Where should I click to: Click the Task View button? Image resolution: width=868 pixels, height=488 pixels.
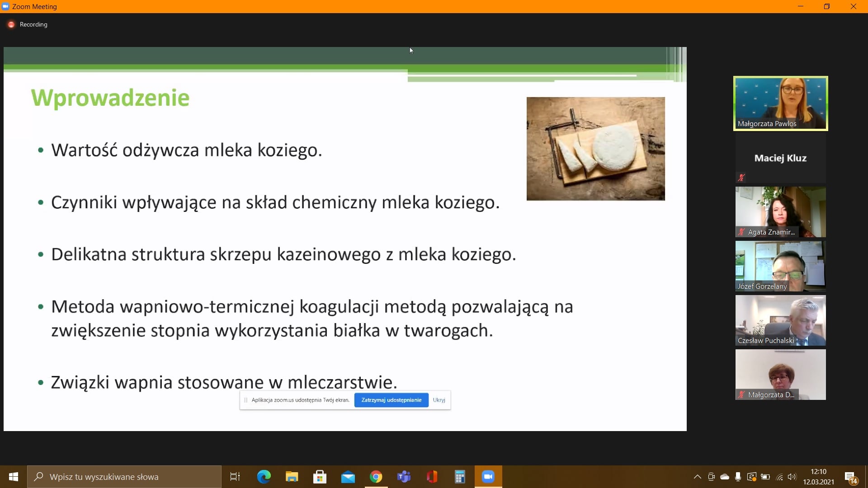point(235,477)
